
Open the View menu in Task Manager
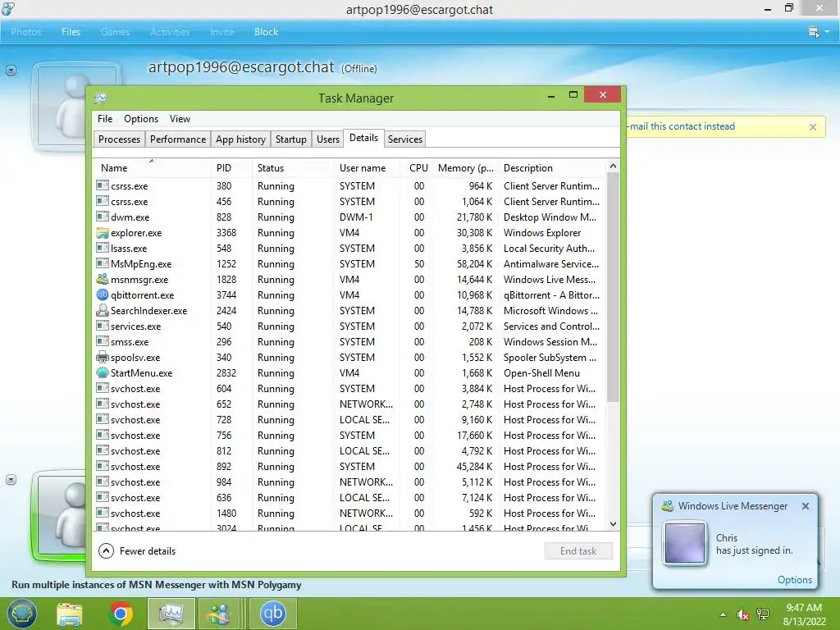tap(180, 119)
